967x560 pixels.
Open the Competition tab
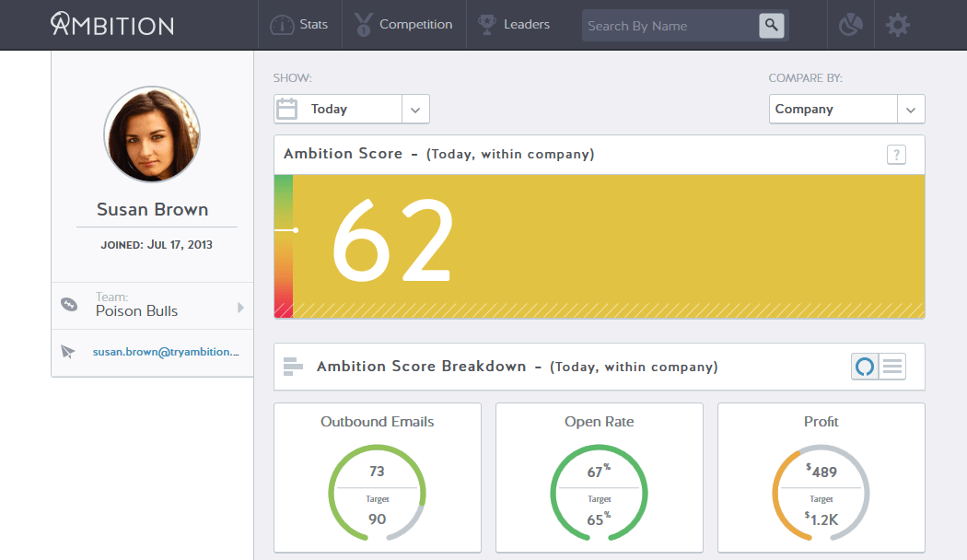404,25
